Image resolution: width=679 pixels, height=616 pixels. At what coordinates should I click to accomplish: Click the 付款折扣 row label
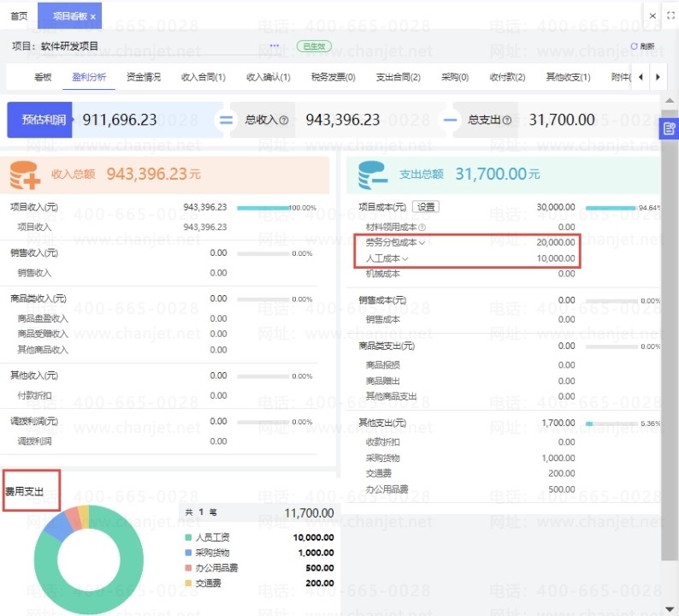pos(34,396)
